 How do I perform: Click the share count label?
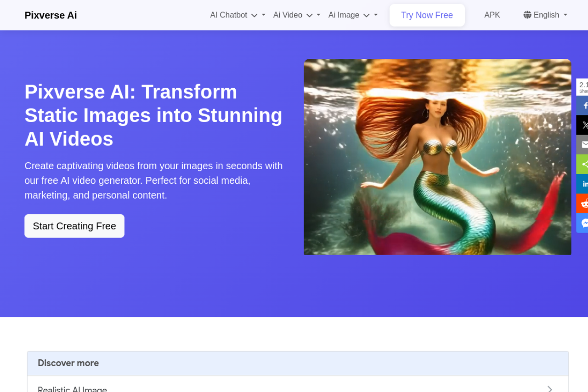pos(583,87)
